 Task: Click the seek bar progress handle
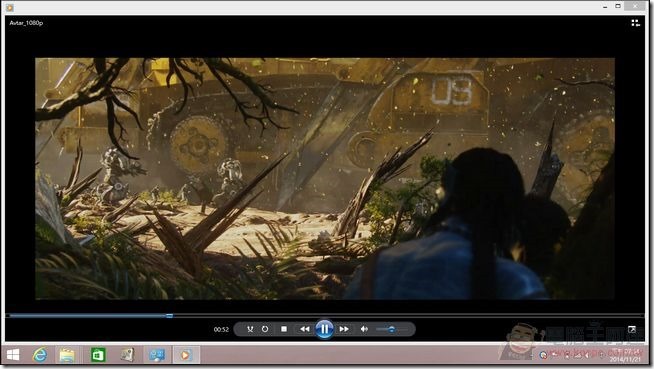[x=169, y=316]
